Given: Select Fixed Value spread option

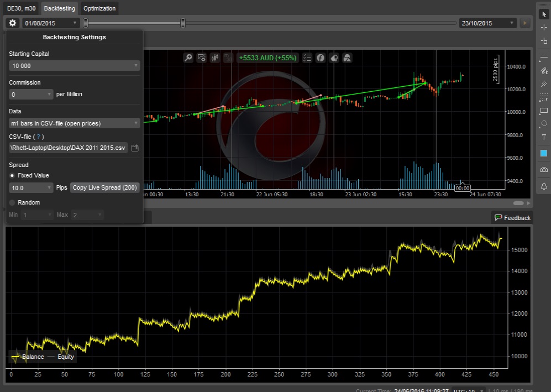Looking at the screenshot, I should pos(12,175).
